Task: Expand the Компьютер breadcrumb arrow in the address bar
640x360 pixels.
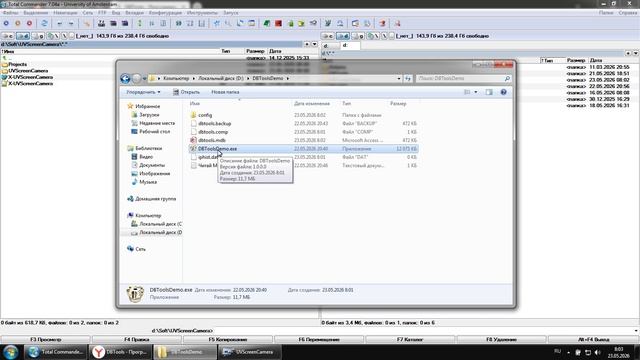Action: [194, 78]
